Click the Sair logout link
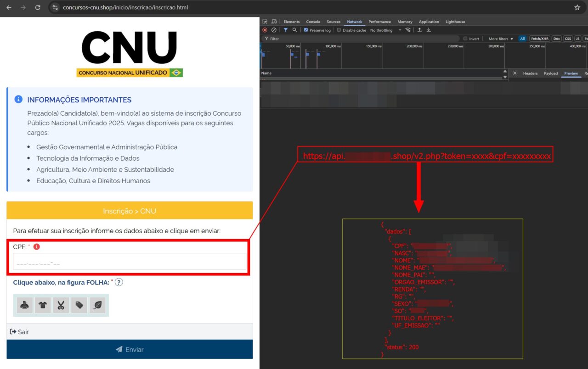The width and height of the screenshot is (588, 369). [x=19, y=331]
